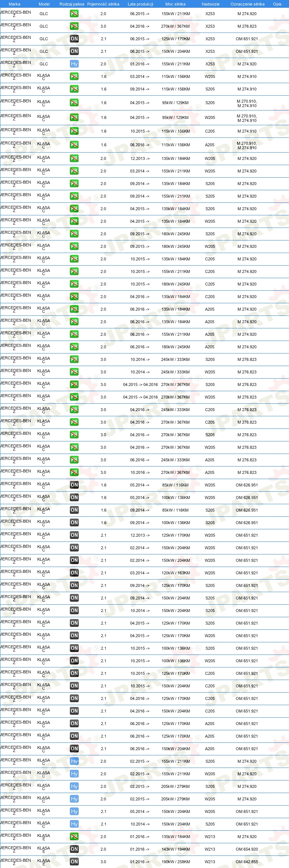Image resolution: width=289 pixels, height=868 pixels.
Task: Click the Hy hybrid icon in the GLC row
Action: point(74,64)
